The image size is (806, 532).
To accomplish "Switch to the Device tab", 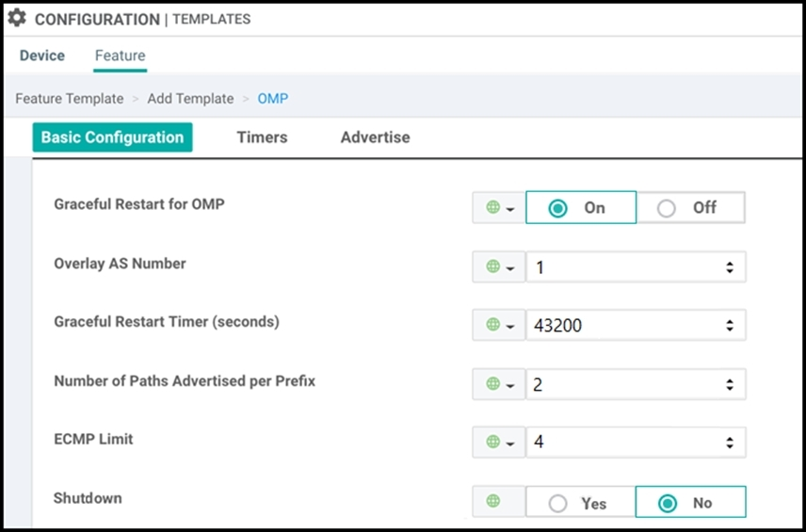I will pyautogui.click(x=42, y=56).
